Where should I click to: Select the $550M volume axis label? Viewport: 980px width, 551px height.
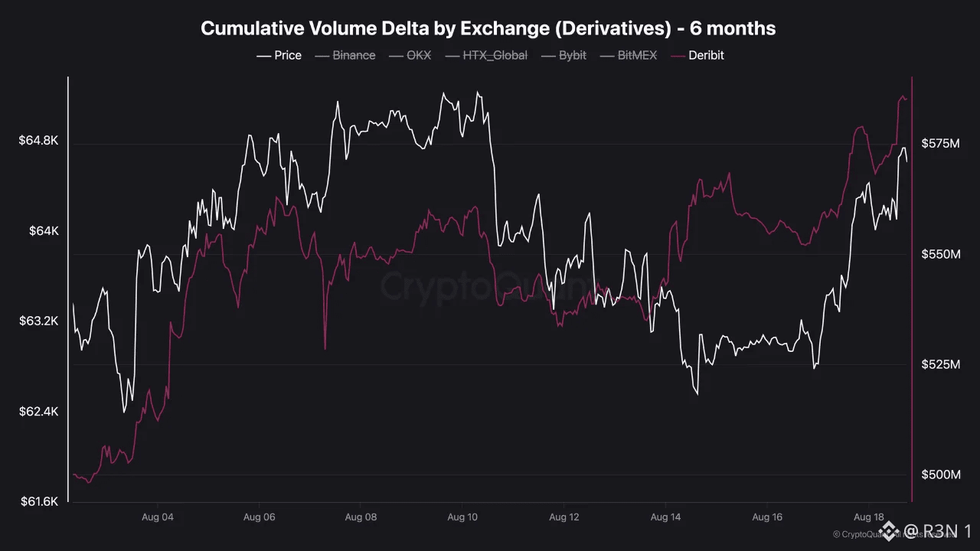click(x=941, y=254)
